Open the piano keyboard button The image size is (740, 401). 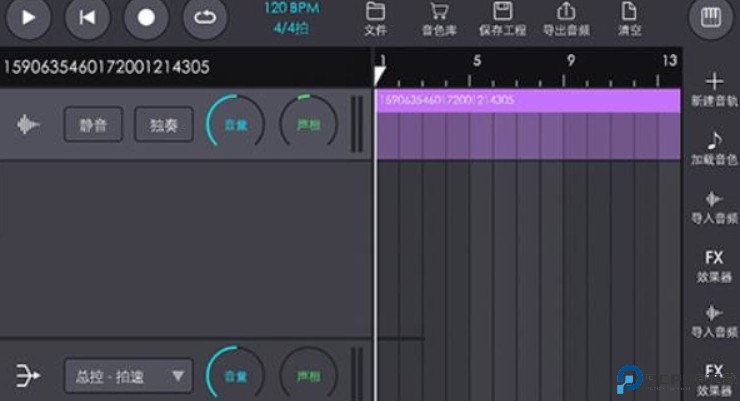click(711, 17)
